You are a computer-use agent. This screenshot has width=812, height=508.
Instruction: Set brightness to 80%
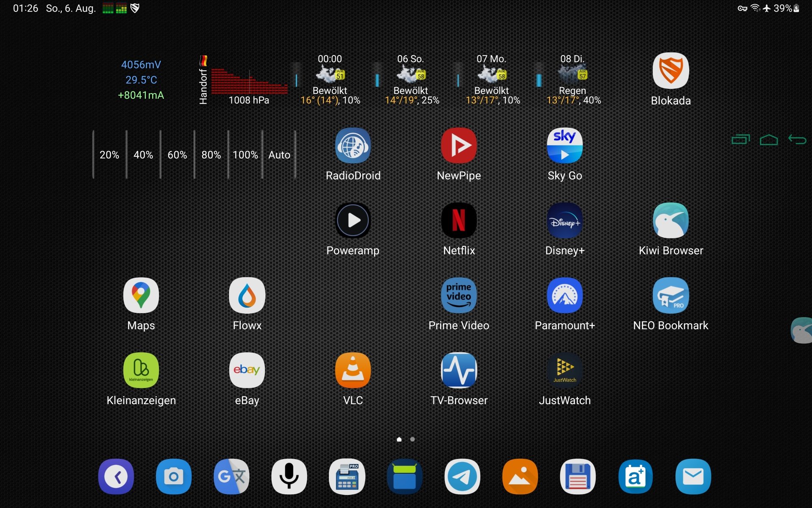[211, 155]
